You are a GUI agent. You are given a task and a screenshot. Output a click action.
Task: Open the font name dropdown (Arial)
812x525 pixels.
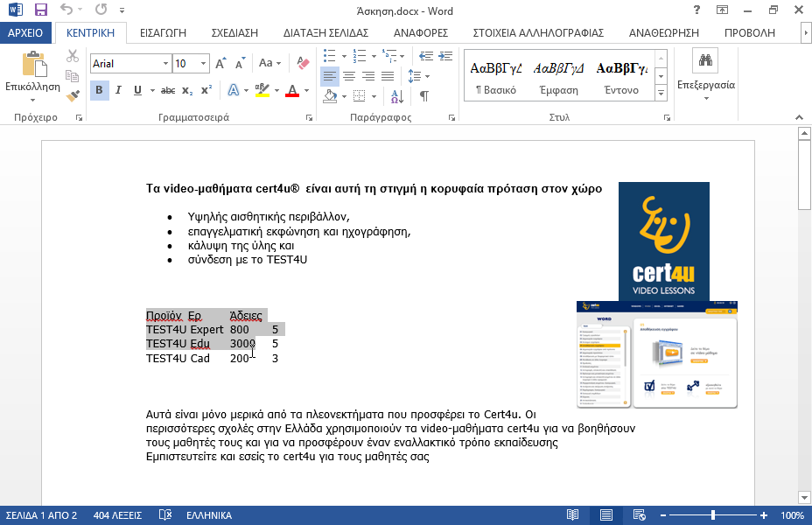pyautogui.click(x=165, y=64)
